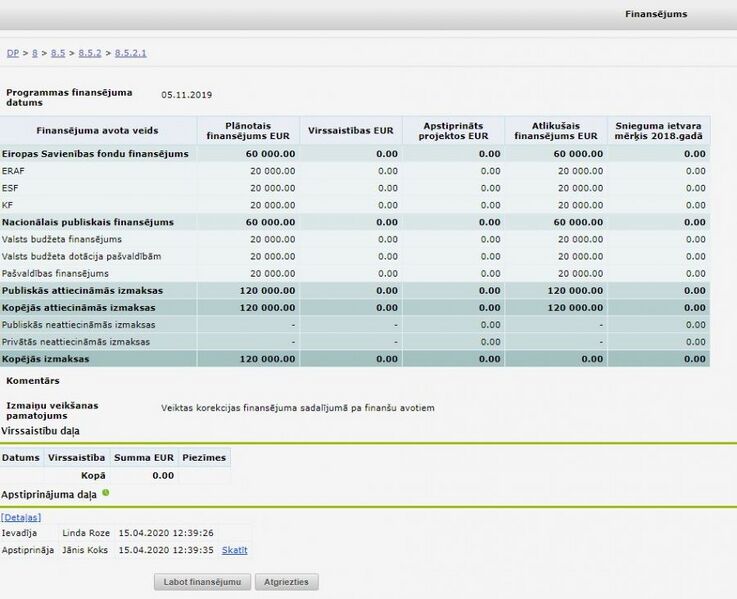Click the green info icon by Apstiprinājuma daļa

pos(106,493)
